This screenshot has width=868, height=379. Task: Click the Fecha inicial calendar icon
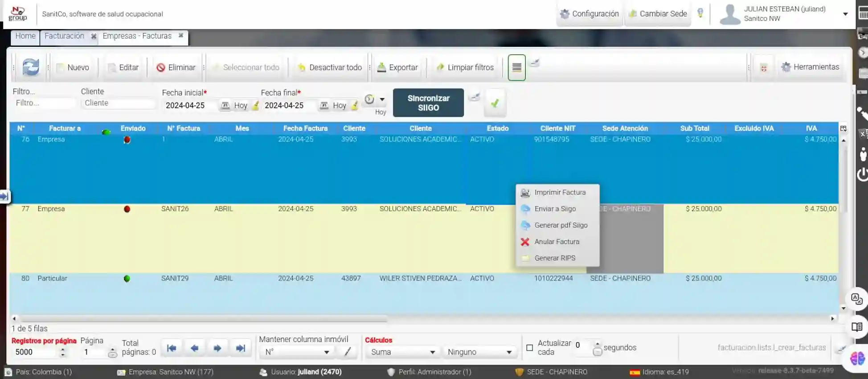point(225,105)
